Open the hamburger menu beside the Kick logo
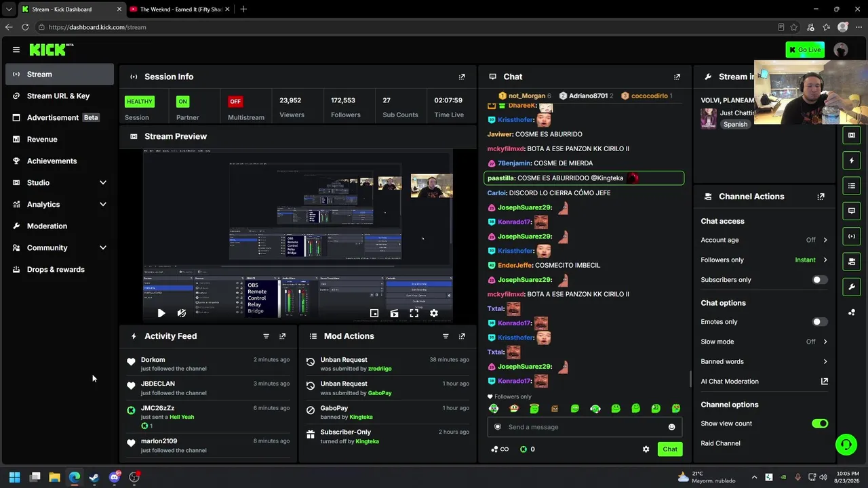The image size is (868, 488). pos(16,49)
